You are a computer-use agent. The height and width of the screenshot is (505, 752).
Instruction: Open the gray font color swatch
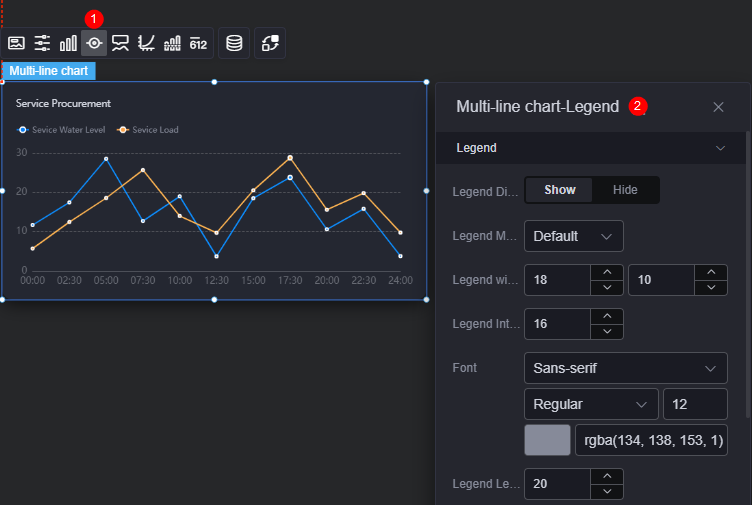[547, 440]
